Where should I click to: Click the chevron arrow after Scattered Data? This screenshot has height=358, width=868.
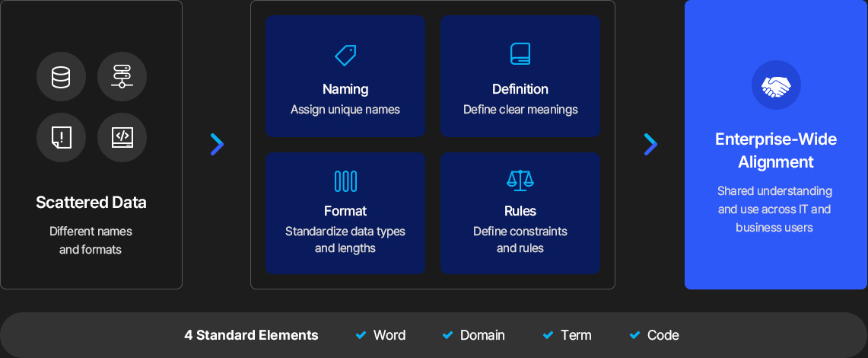coord(217,144)
